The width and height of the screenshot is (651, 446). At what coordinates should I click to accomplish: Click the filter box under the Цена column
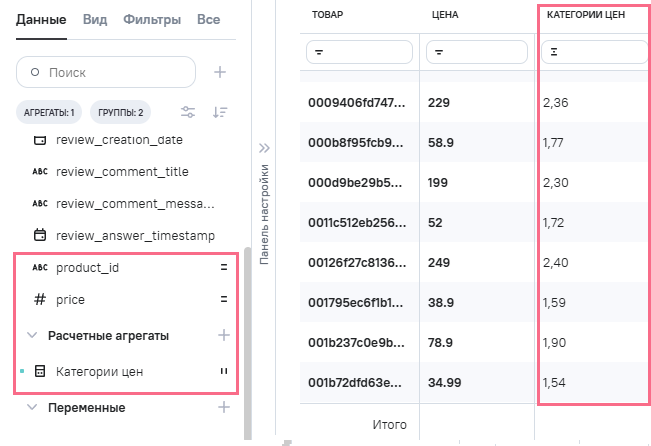coord(476,51)
